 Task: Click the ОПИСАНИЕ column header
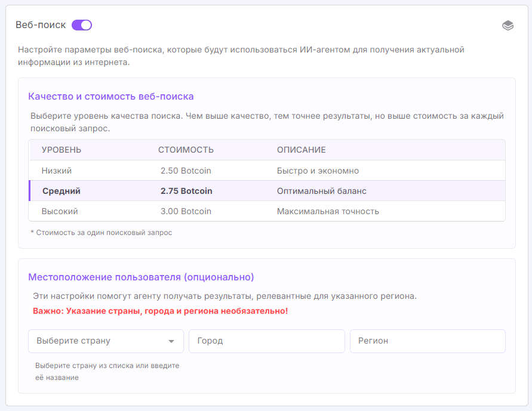(x=302, y=150)
